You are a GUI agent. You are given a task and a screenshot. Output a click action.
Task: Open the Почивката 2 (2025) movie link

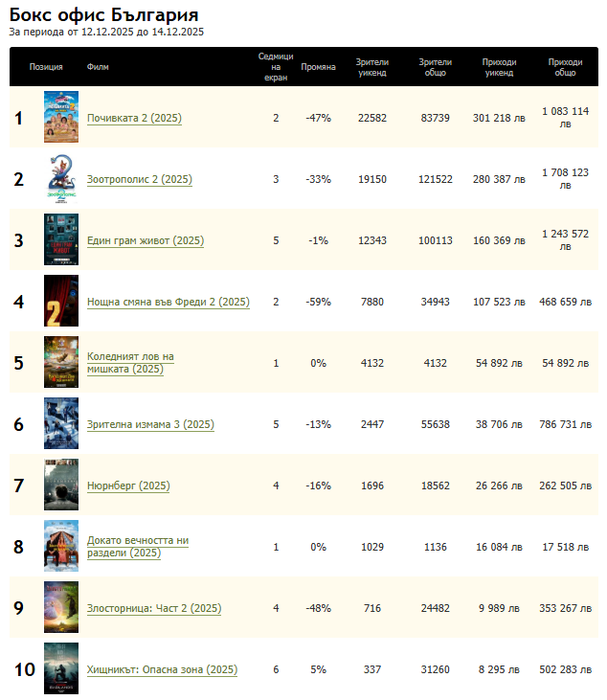coord(134,119)
